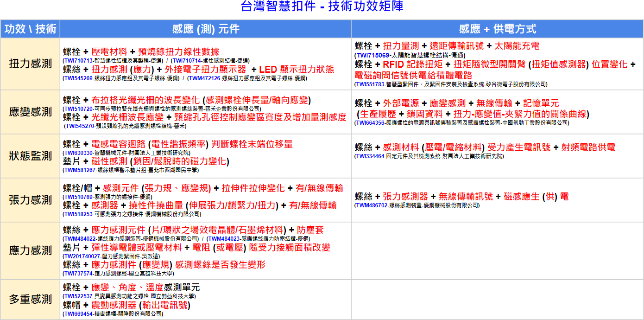Click patent number TWI334464
644x320 pixels.
[370, 156]
